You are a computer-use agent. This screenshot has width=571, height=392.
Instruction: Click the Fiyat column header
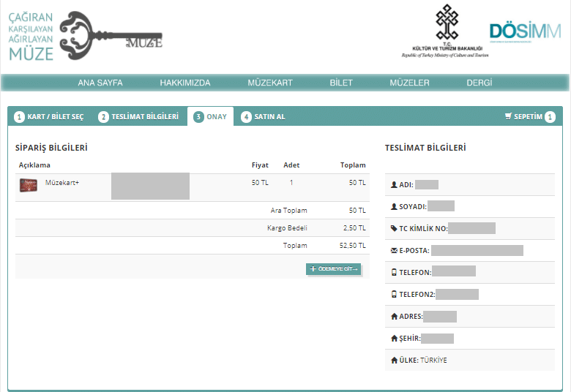260,165
